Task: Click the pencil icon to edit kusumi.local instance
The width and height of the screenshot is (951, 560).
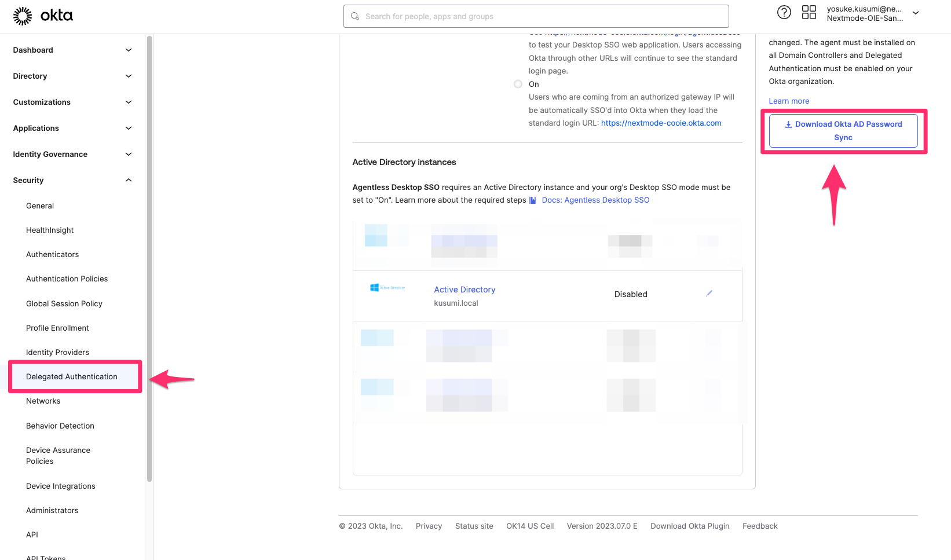Action: (709, 293)
